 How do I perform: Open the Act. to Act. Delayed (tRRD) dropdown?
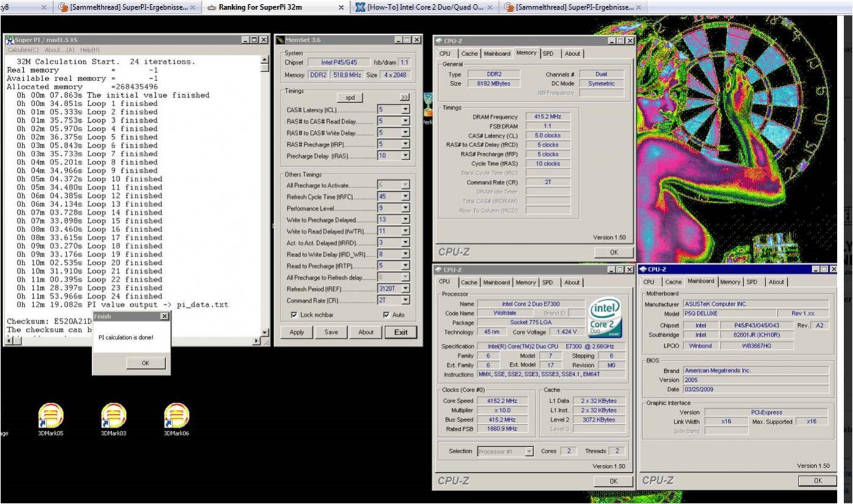[406, 243]
